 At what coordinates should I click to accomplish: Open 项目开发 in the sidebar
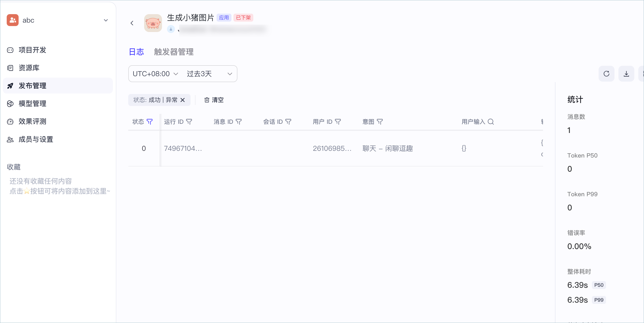click(58, 50)
